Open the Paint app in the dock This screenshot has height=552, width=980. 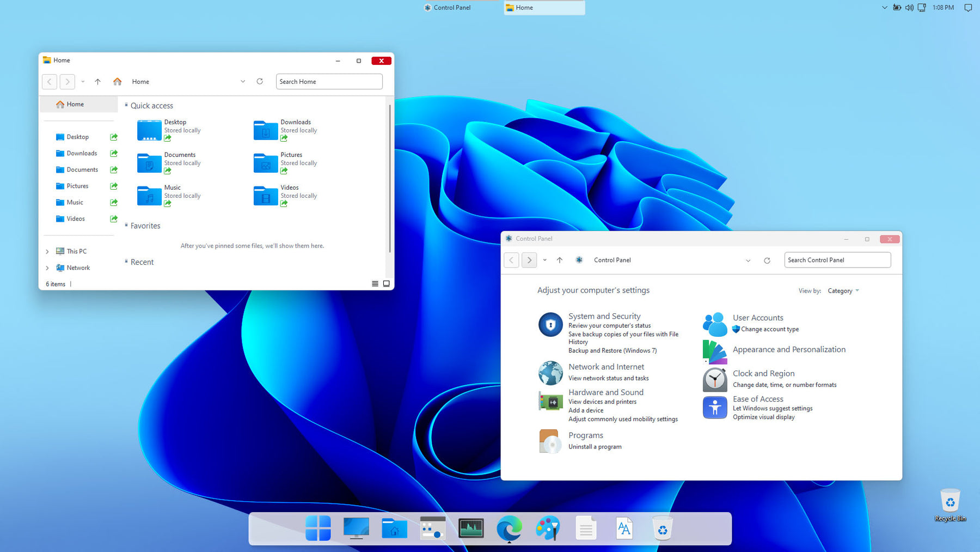pyautogui.click(x=548, y=528)
